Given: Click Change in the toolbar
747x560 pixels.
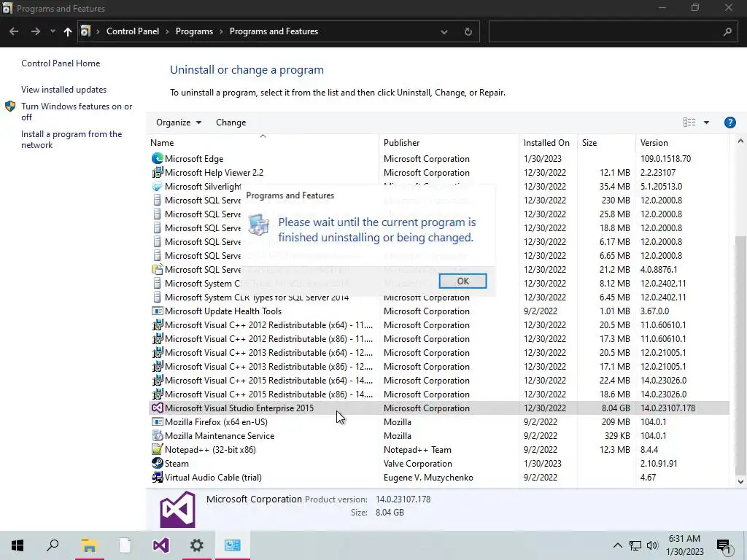Looking at the screenshot, I should click(231, 122).
